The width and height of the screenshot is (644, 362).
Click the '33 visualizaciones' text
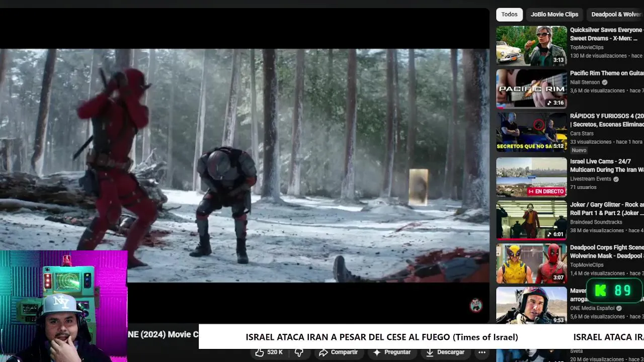[591, 142]
